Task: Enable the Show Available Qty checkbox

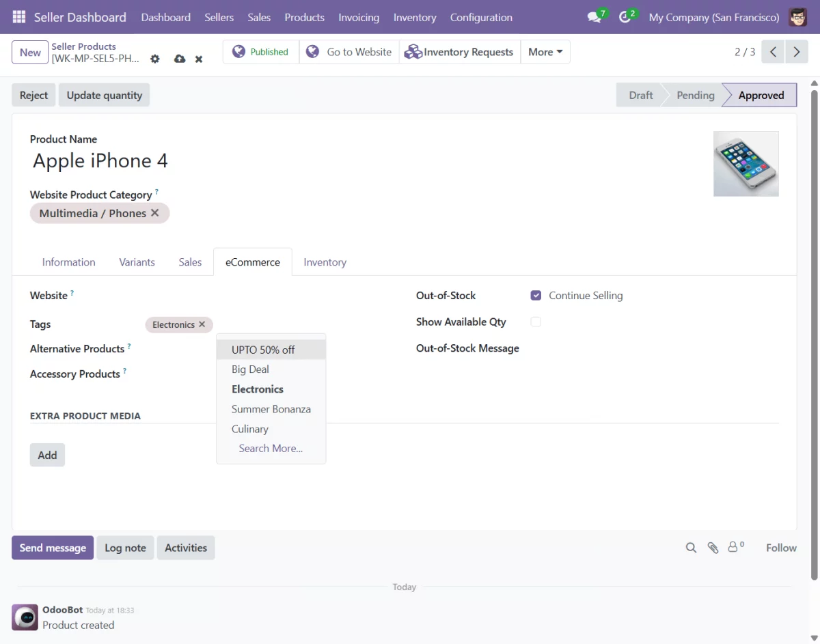Action: click(x=536, y=322)
